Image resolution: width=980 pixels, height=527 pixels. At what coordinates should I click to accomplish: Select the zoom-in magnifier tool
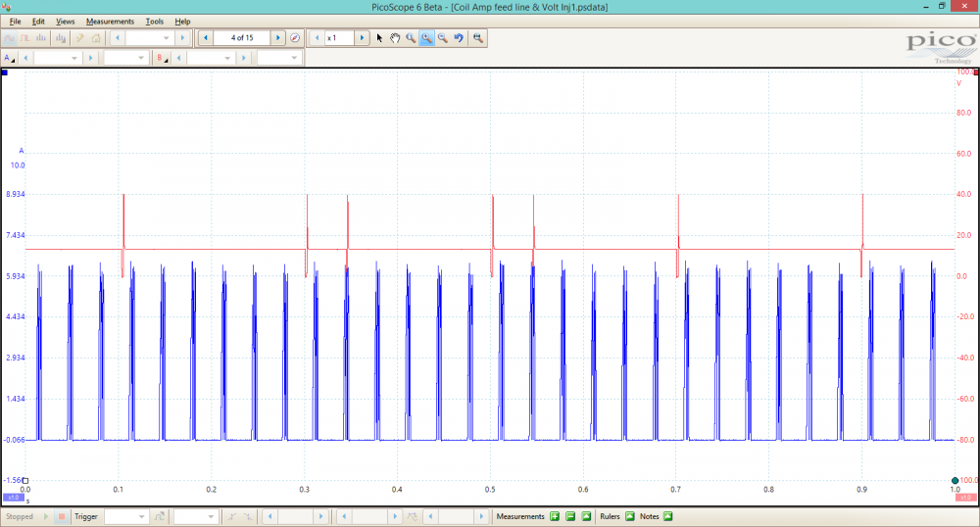[x=426, y=38]
